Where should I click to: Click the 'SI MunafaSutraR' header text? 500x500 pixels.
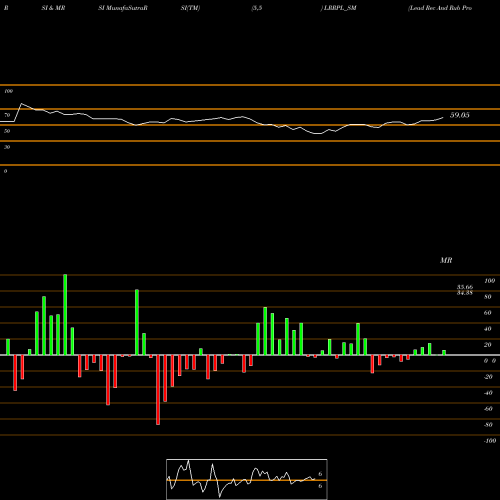tap(123, 8)
